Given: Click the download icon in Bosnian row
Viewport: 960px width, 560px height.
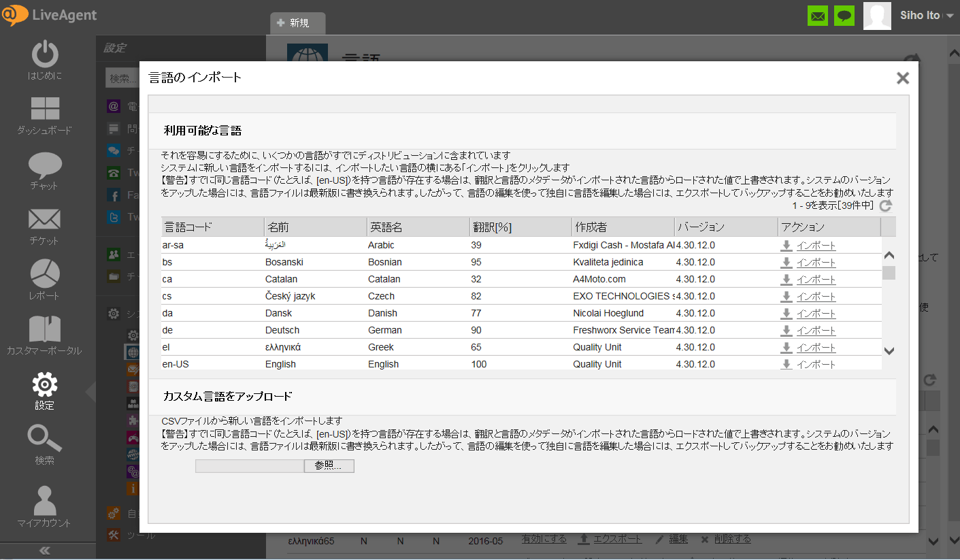Looking at the screenshot, I should click(787, 263).
